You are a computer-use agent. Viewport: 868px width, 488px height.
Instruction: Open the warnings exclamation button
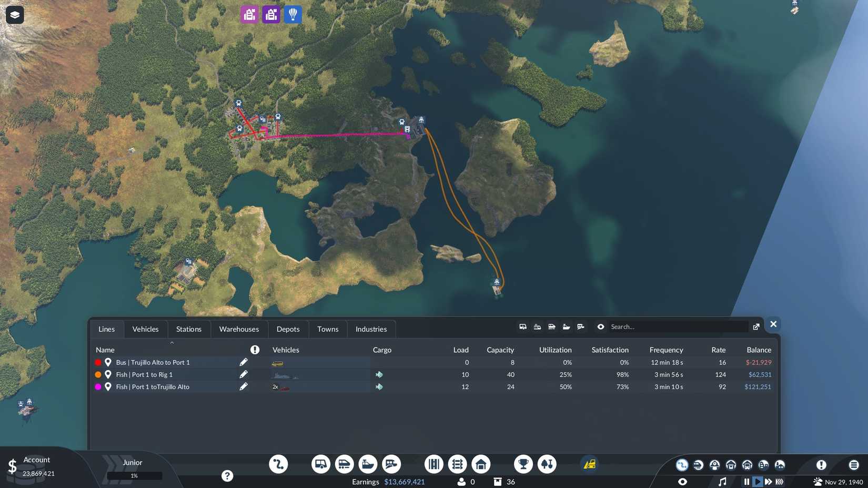click(821, 465)
